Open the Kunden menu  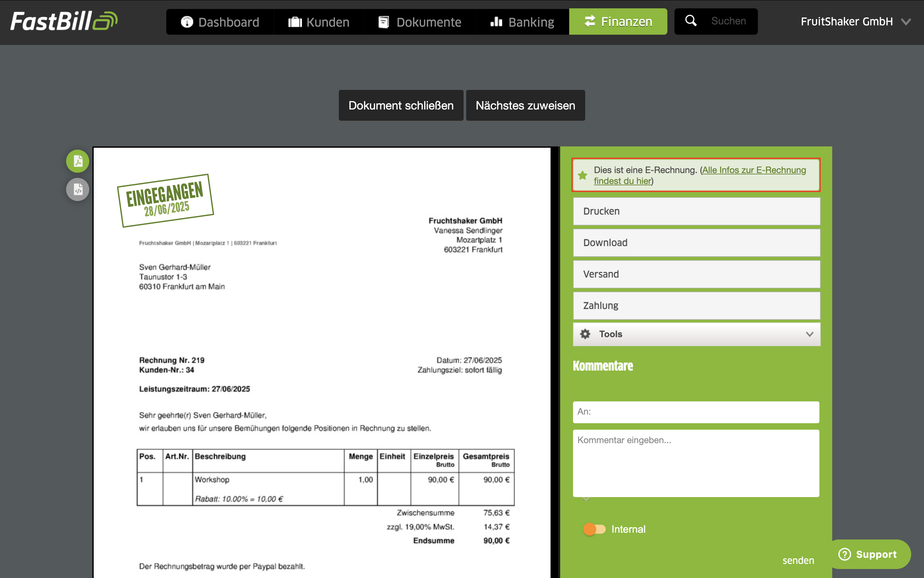click(x=319, y=22)
